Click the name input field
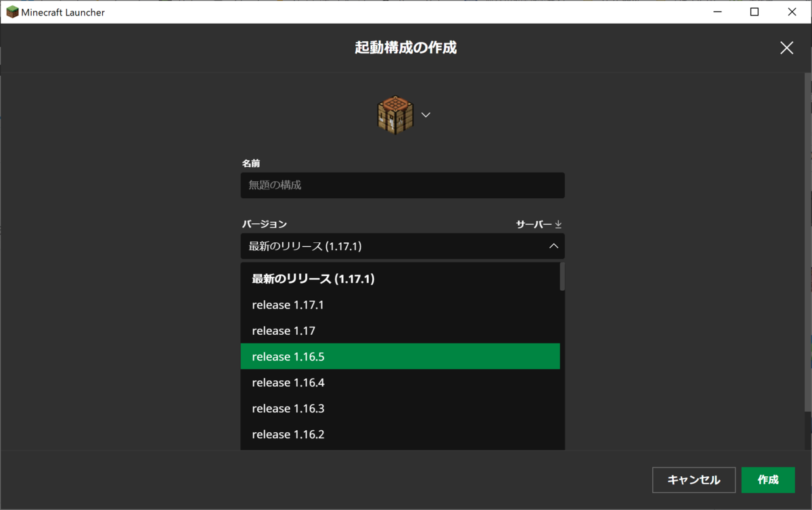Image resolution: width=812 pixels, height=510 pixels. (x=403, y=185)
